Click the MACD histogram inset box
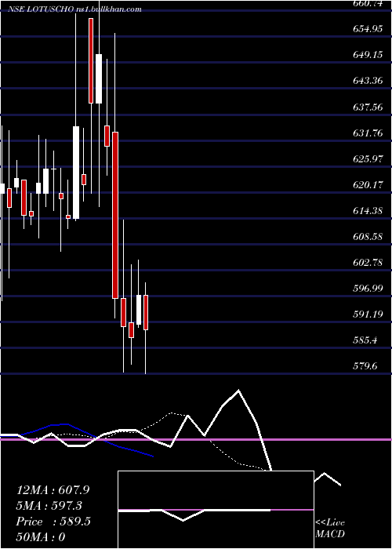392x549 pixels. tap(216, 510)
